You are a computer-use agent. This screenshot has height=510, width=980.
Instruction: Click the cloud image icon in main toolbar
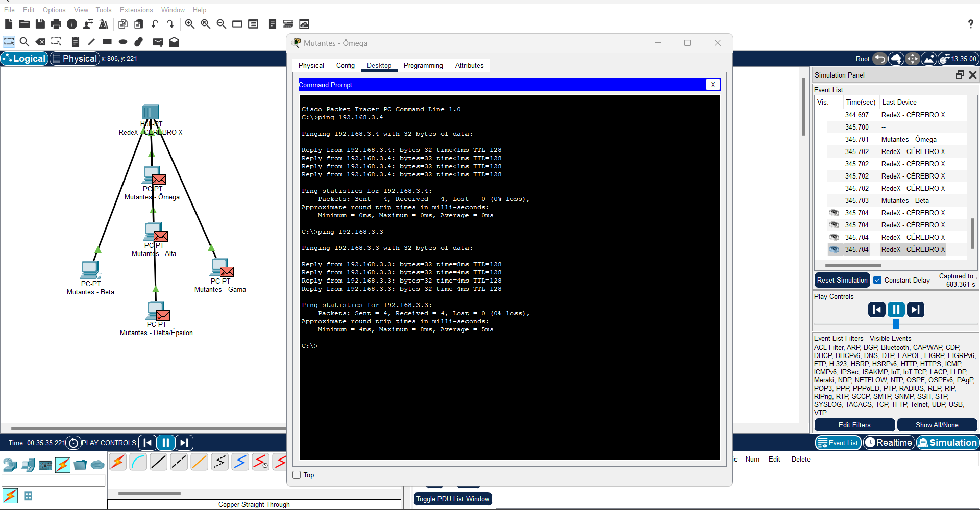304,24
